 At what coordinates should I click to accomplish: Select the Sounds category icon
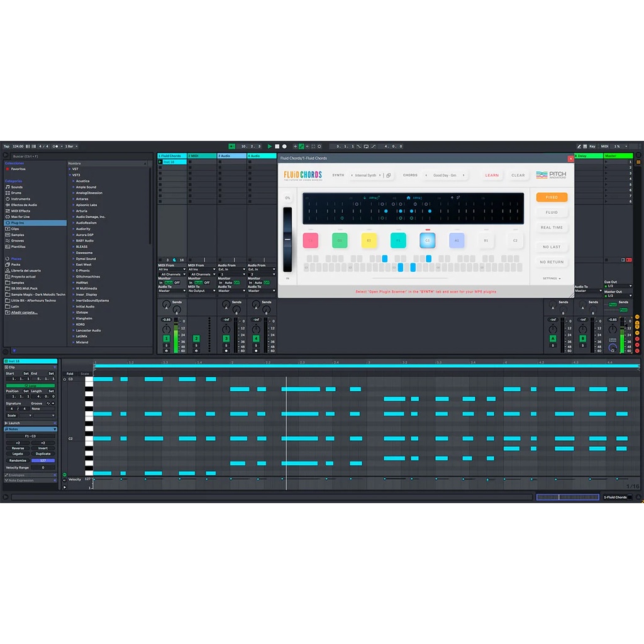[x=8, y=187]
